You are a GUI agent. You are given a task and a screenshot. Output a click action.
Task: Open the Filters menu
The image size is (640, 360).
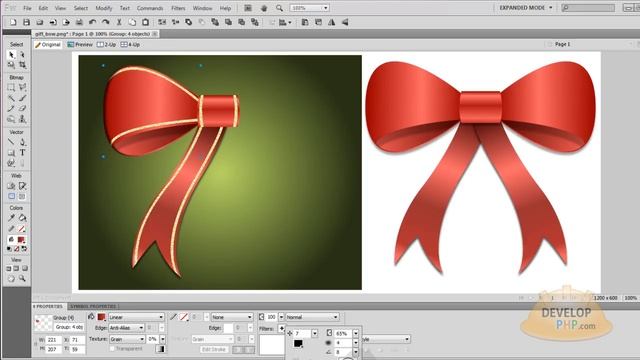(178, 8)
